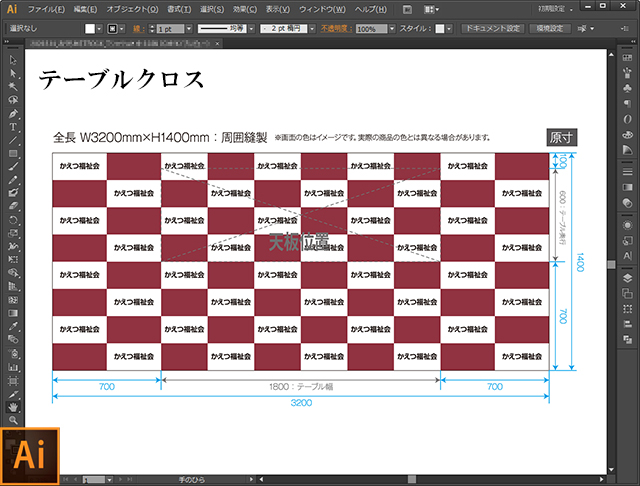Screen dimensions: 640x486
Task: Open the stroke color dropdown arrow
Action: pyautogui.click(x=122, y=29)
